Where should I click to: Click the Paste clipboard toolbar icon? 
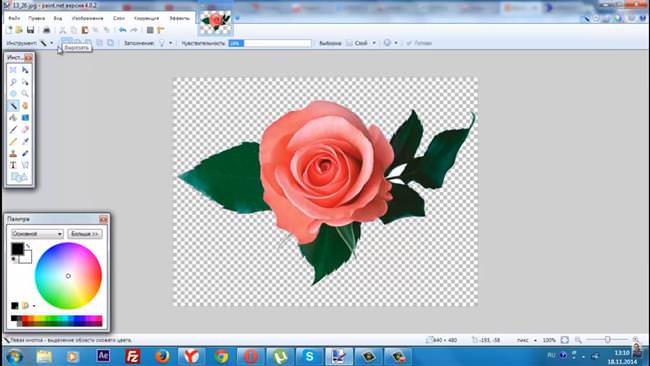point(85,30)
